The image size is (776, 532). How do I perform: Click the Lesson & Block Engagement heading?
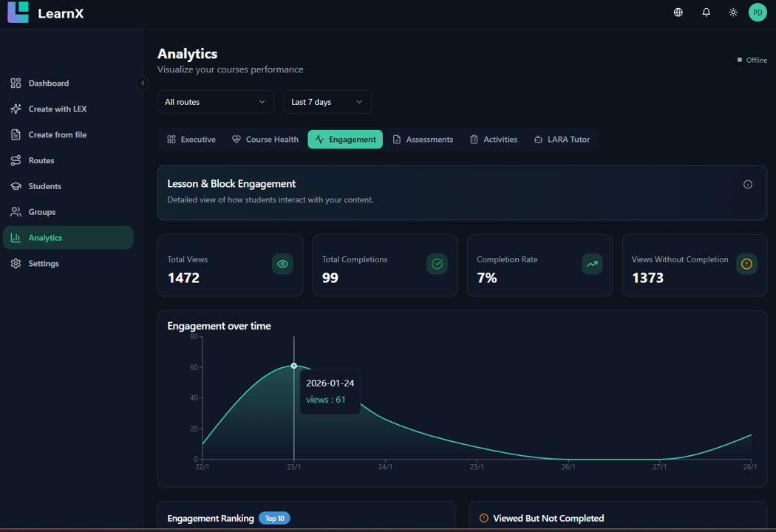(231, 183)
